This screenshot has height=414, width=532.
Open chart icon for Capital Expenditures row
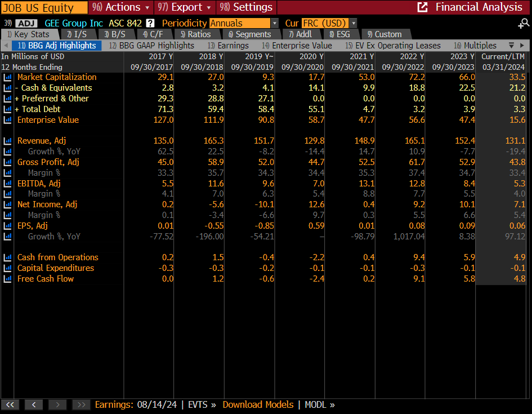pos(7,268)
